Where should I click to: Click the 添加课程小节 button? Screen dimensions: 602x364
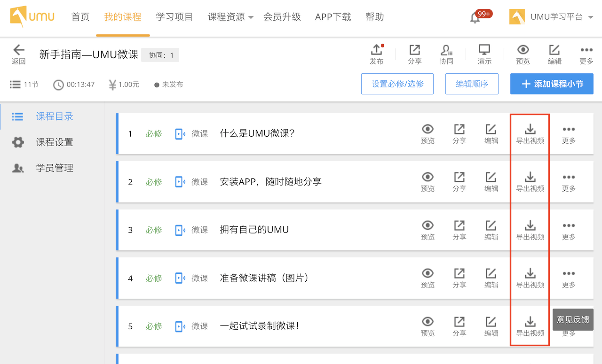[552, 84]
